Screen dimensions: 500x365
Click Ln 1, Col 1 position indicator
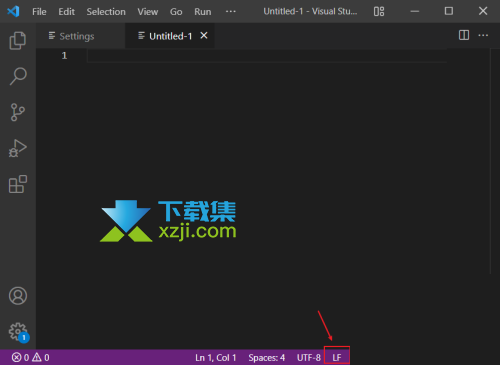[x=216, y=358]
